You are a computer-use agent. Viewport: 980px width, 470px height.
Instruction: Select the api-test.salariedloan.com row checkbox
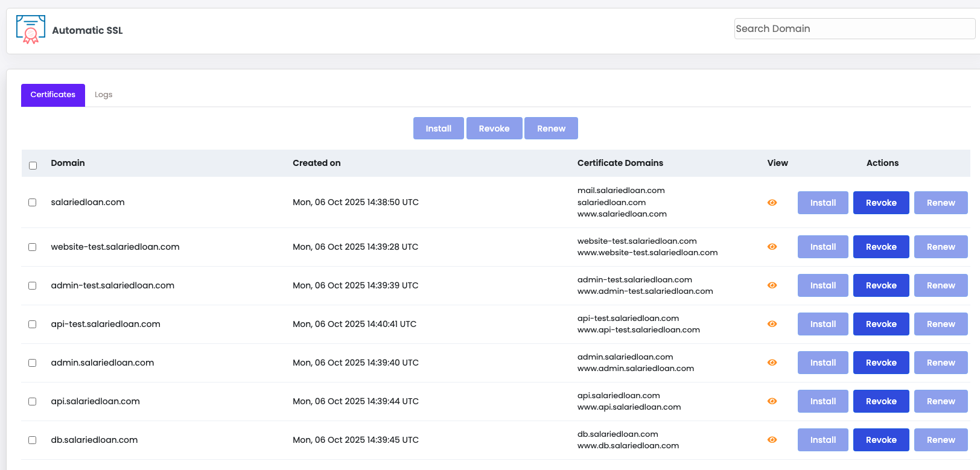pyautogui.click(x=33, y=324)
